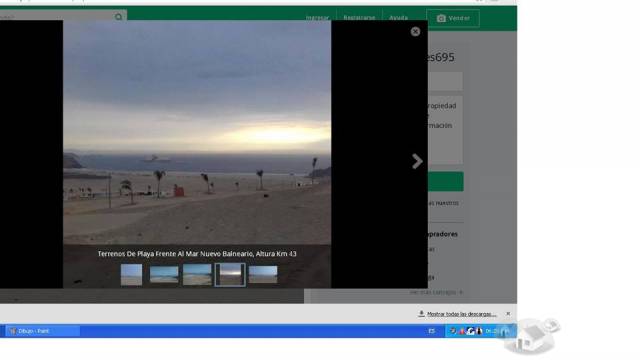
Task: Click the Vender button
Action: [x=453, y=18]
